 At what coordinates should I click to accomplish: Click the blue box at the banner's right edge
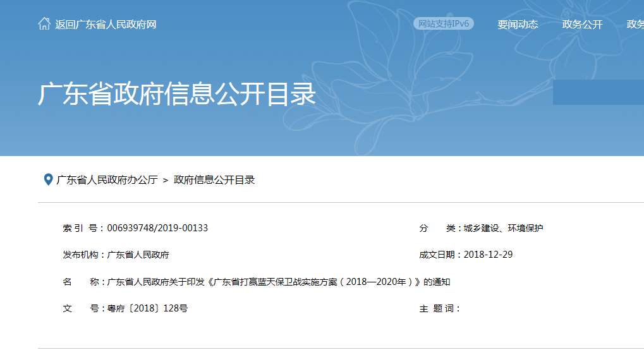click(598, 92)
